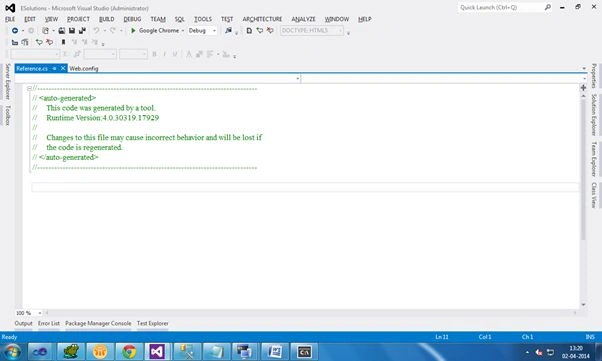
Task: Click the frog application taskbar icon
Action: pyautogui.click(x=71, y=351)
